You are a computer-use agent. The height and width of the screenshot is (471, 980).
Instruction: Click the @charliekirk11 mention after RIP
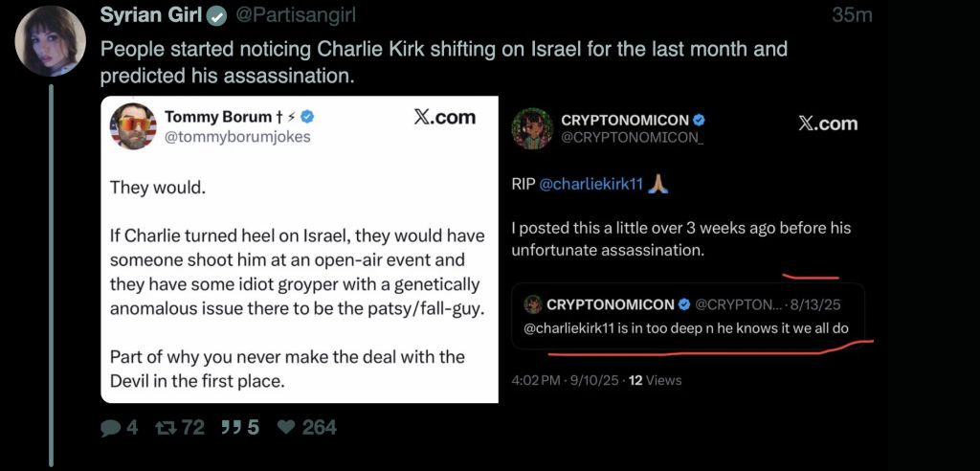(591, 185)
